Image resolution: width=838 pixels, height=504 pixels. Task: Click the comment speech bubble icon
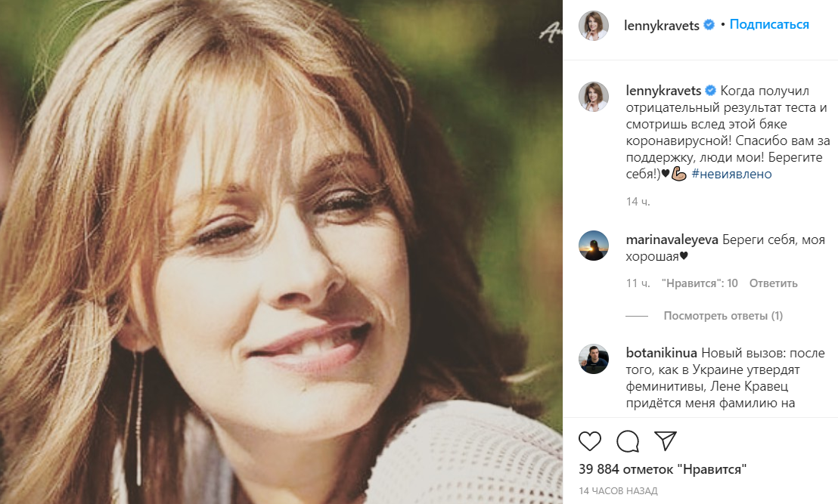coord(628,441)
